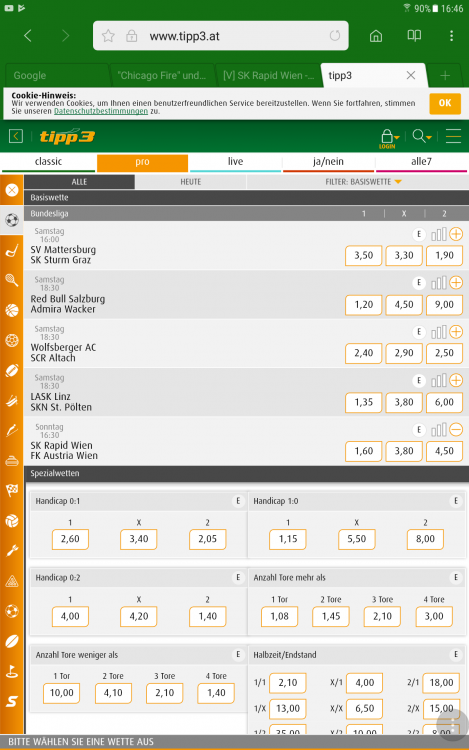The width and height of the screenshot is (469, 750).
Task: Open the browser home icon
Action: 376,36
